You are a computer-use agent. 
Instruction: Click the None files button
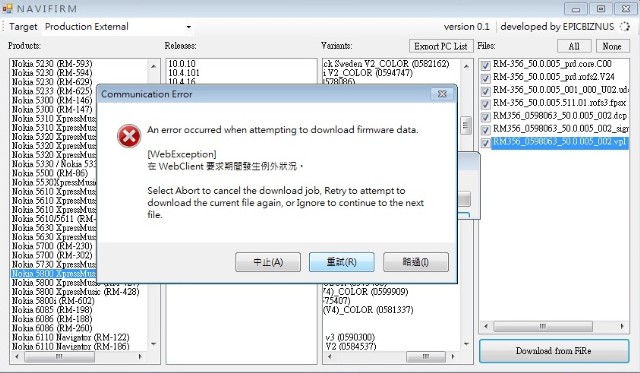pos(612,47)
